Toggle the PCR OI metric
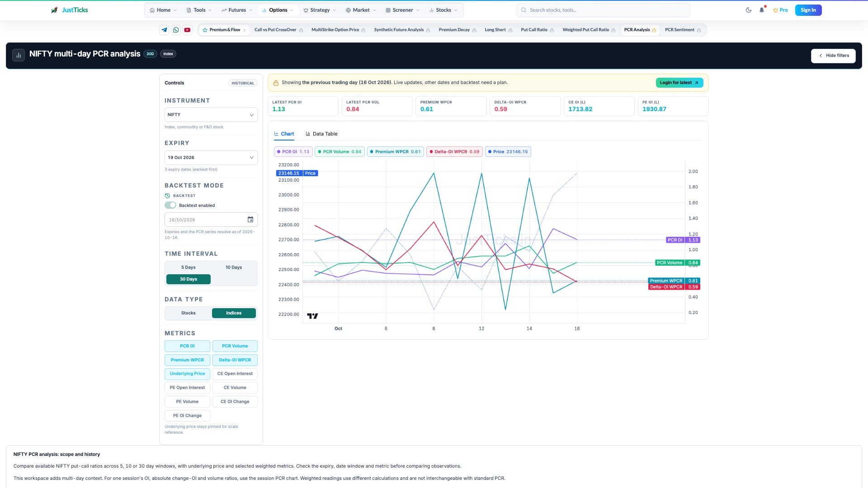Screen dimensions: 868x488 pos(187,346)
